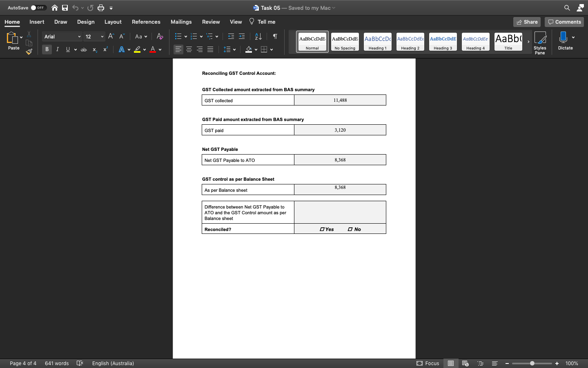Expand the borders dropdown arrow

click(272, 49)
